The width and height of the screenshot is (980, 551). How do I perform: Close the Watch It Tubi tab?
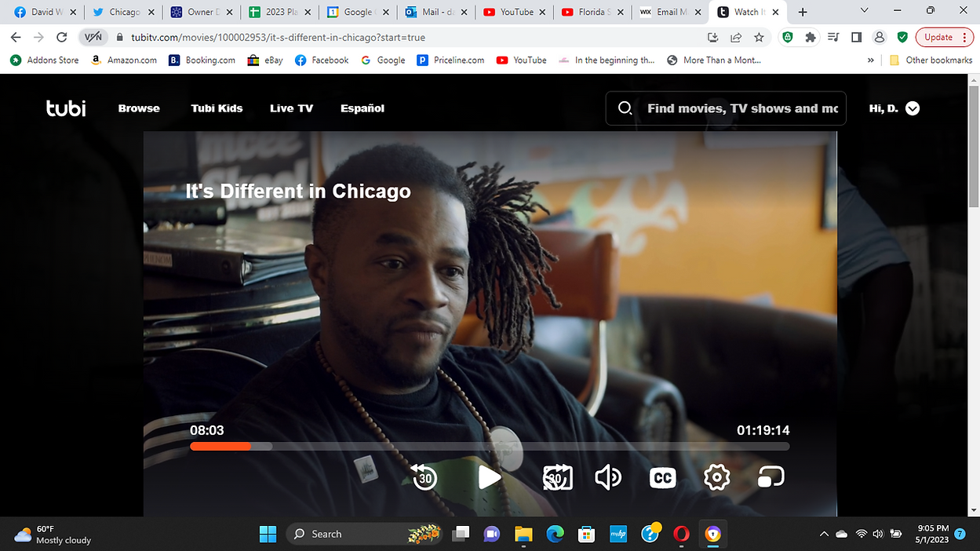coord(777,12)
